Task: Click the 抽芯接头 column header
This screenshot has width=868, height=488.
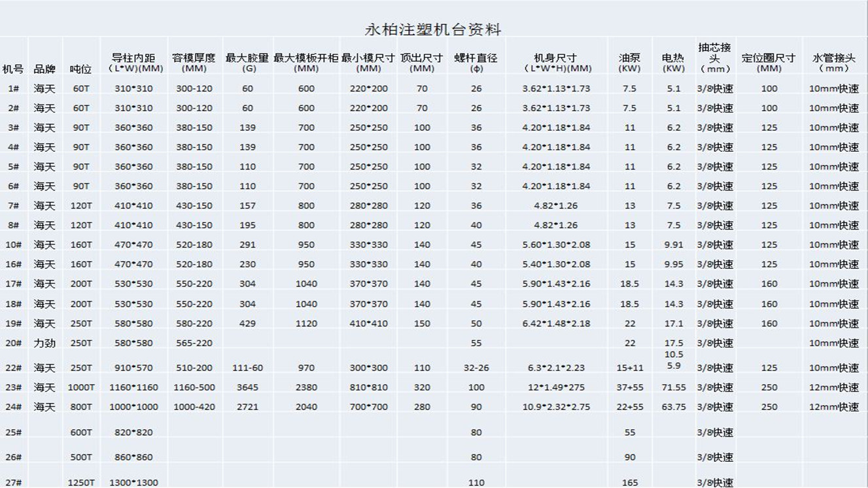Action: [714, 58]
